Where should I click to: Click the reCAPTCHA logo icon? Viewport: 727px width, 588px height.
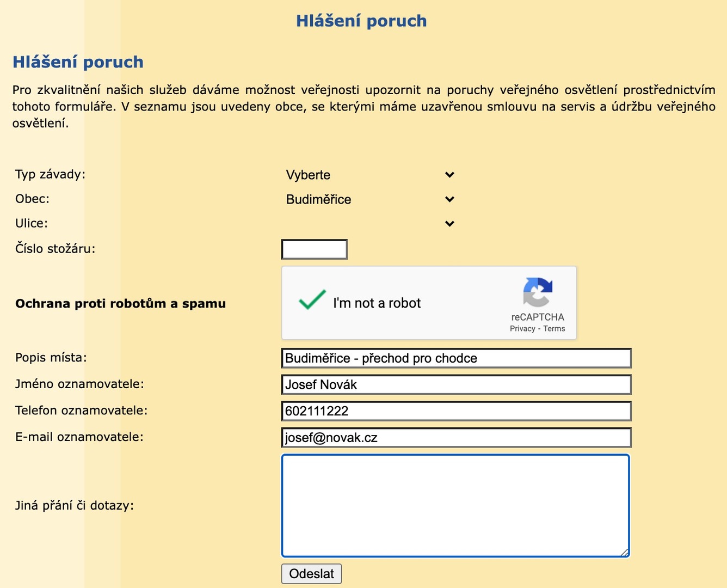(538, 292)
